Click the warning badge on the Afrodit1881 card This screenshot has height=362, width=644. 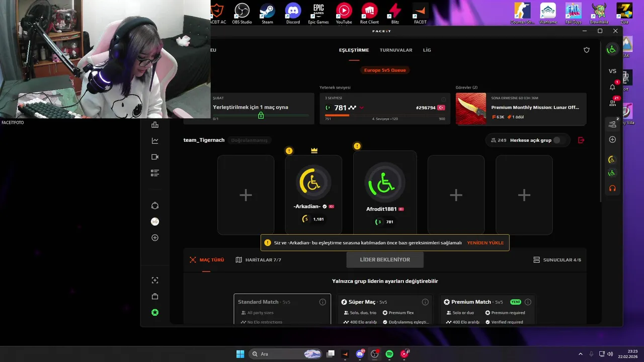[x=357, y=146]
